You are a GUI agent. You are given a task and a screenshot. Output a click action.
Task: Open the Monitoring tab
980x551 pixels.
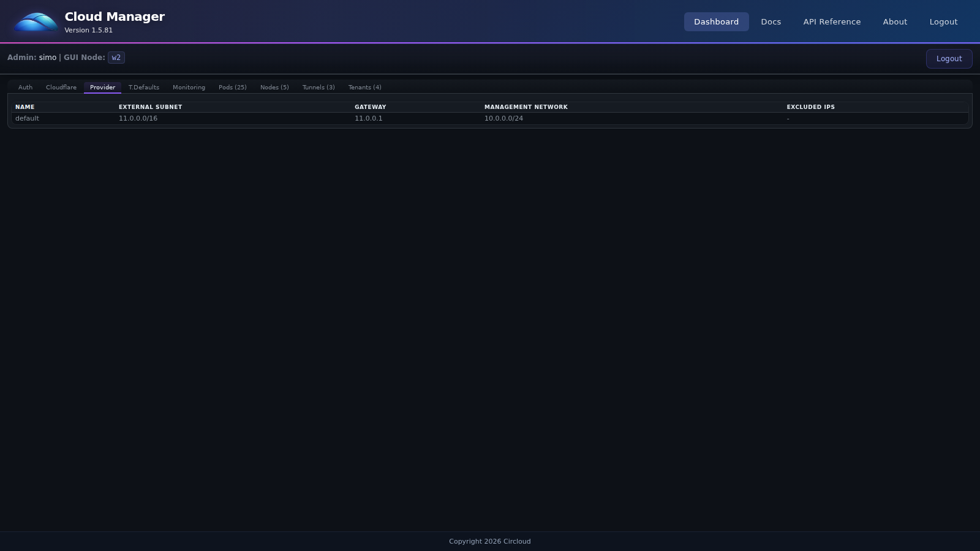tap(189, 87)
